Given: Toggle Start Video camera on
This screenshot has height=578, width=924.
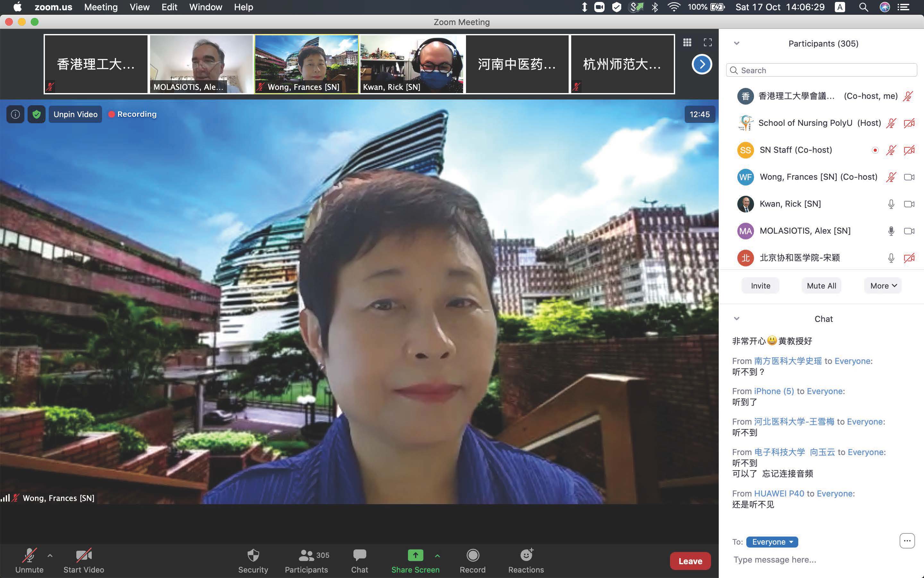Looking at the screenshot, I should [x=84, y=556].
